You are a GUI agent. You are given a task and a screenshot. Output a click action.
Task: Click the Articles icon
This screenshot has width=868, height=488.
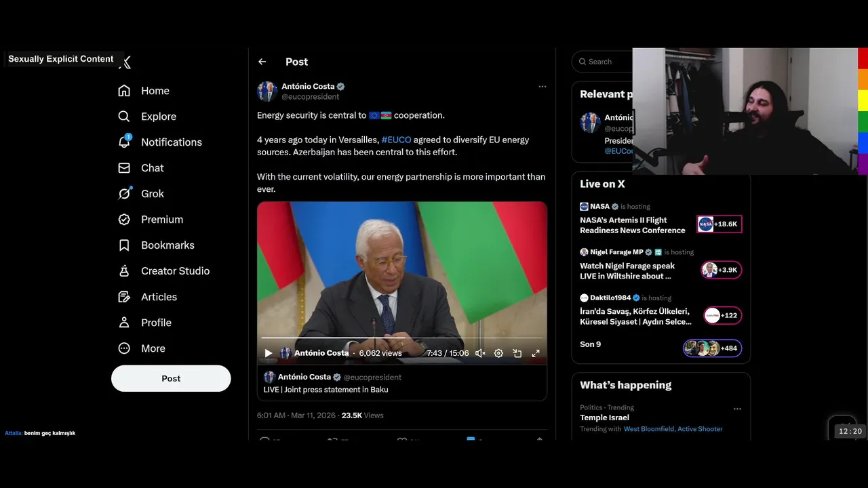pos(124,297)
